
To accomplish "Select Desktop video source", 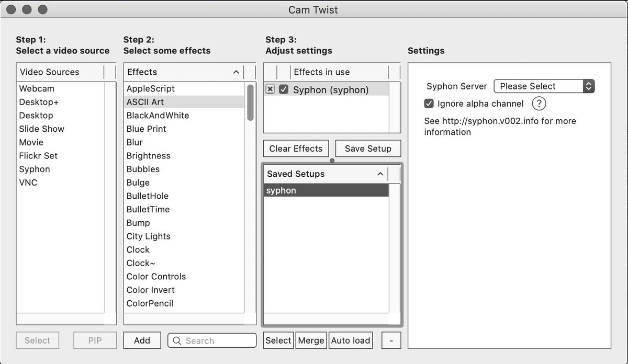I will coord(60,116).
